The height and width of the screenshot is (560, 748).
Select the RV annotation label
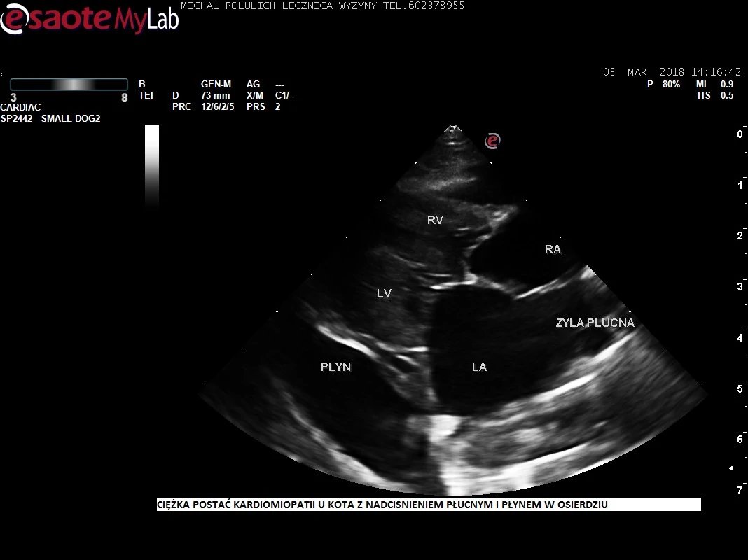click(x=435, y=220)
